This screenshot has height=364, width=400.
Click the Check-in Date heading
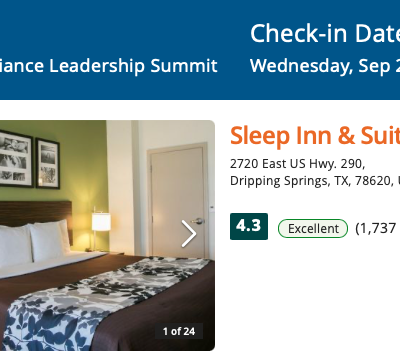(x=325, y=33)
